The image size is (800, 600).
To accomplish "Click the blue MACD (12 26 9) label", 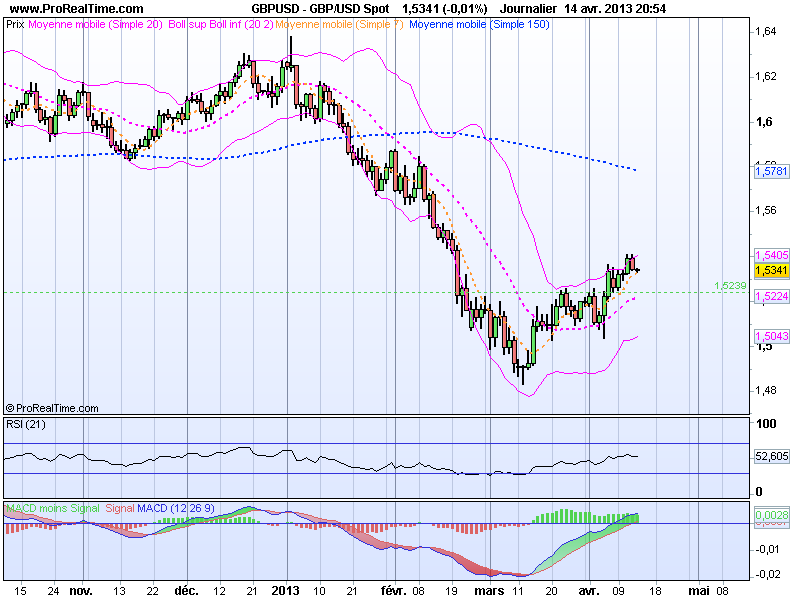I will (x=176, y=508).
